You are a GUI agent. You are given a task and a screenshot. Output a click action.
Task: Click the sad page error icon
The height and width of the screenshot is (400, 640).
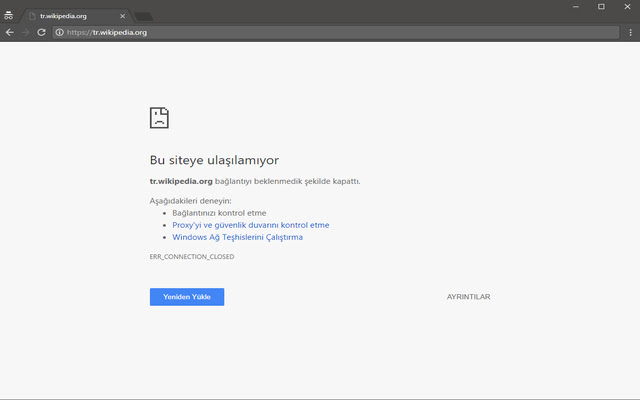point(159,118)
